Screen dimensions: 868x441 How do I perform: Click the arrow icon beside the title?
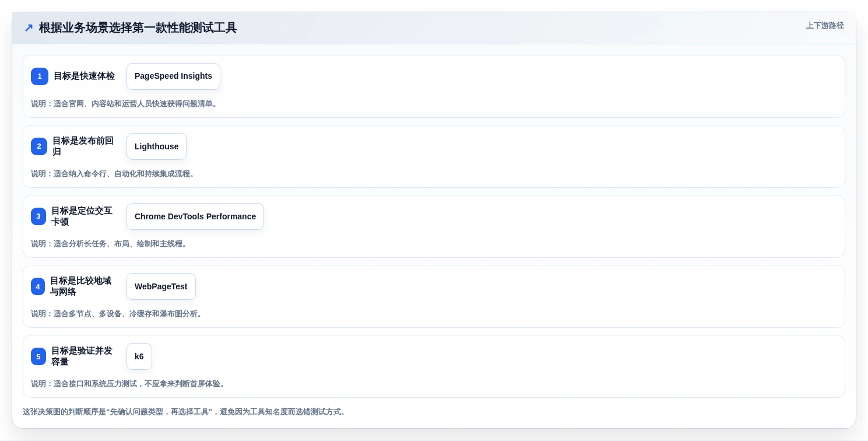29,28
